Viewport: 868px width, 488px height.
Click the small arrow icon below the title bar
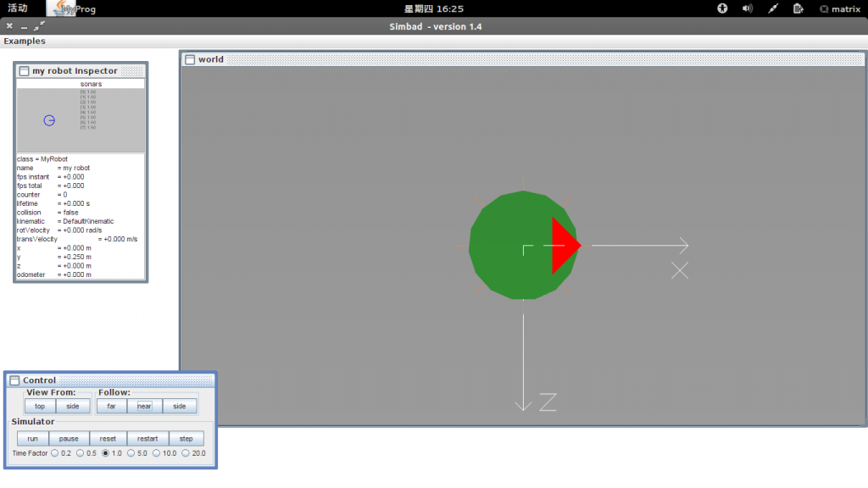click(x=37, y=27)
